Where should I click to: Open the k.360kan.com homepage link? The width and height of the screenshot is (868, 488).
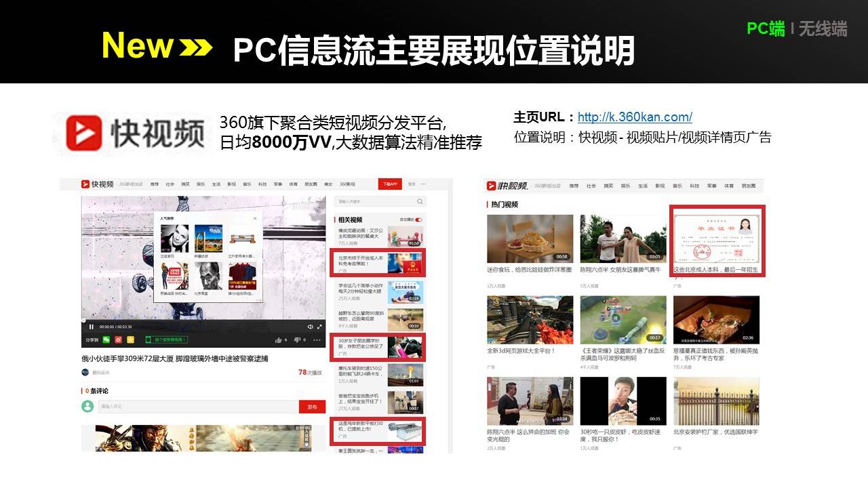(635, 117)
